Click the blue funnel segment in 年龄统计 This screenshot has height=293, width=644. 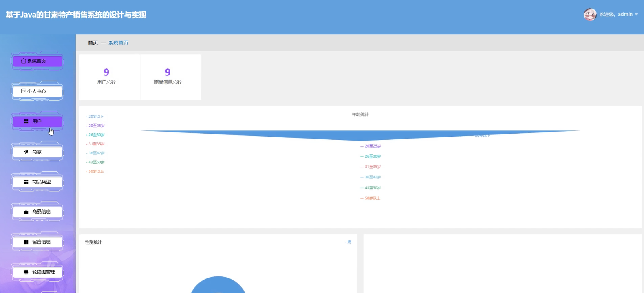pyautogui.click(x=360, y=135)
